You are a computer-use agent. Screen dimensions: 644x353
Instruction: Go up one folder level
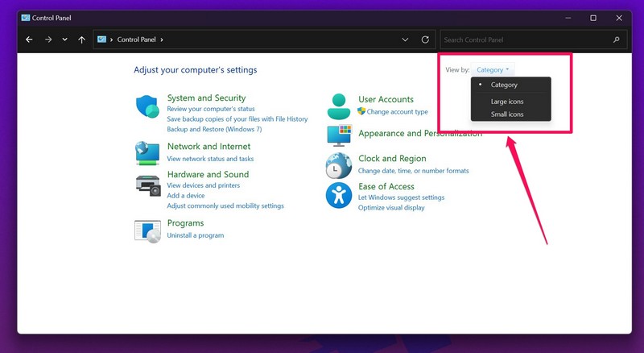[81, 39]
